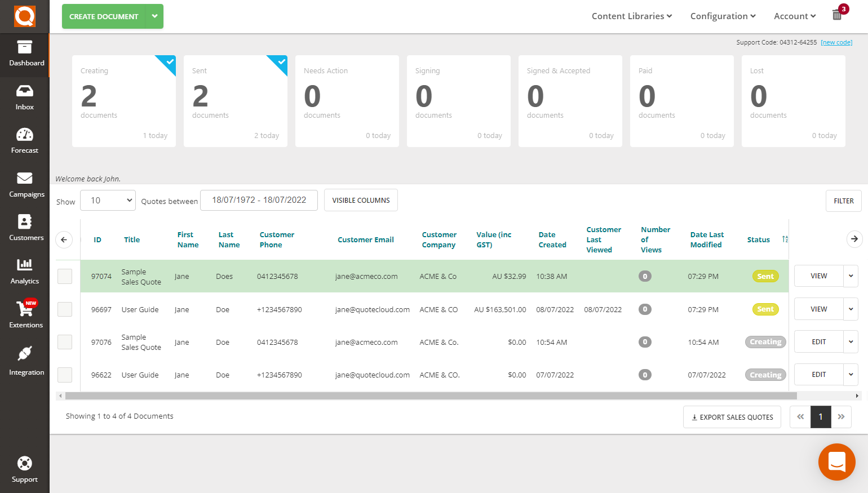868x493 pixels.
Task: Open the trash bin showing 3 items
Action: 837,14
